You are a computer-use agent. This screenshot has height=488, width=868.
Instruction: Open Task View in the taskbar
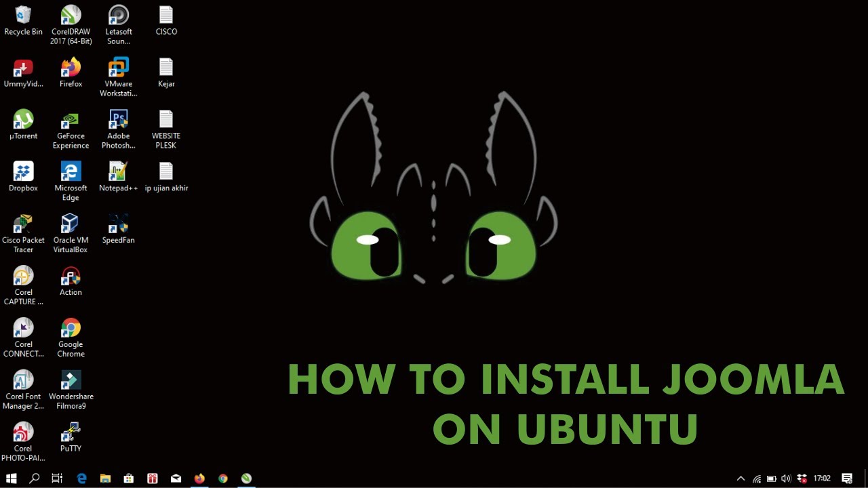(x=57, y=479)
